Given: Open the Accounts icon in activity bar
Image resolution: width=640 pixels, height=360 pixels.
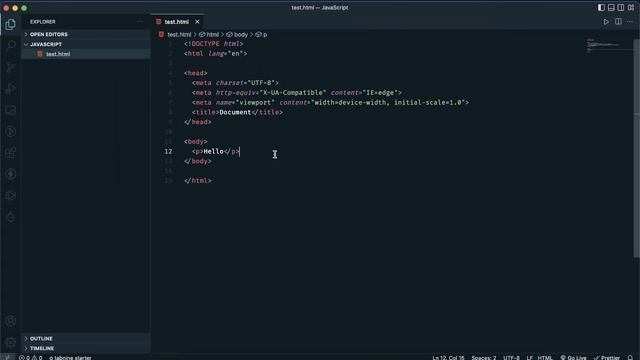Looking at the screenshot, I should point(11,321).
